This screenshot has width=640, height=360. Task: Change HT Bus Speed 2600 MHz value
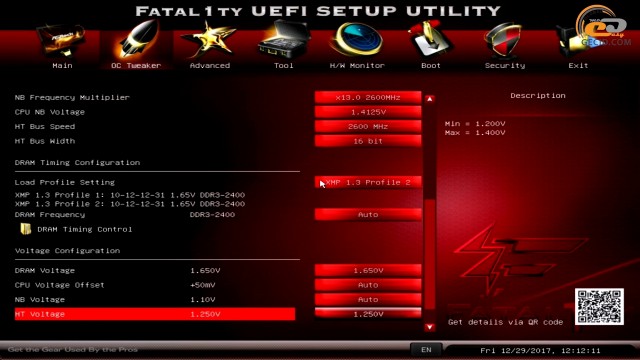(368, 127)
